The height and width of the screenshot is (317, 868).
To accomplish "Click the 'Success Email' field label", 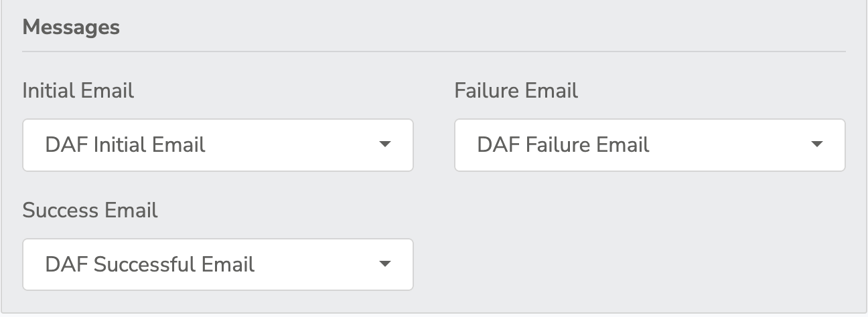I will point(90,210).
